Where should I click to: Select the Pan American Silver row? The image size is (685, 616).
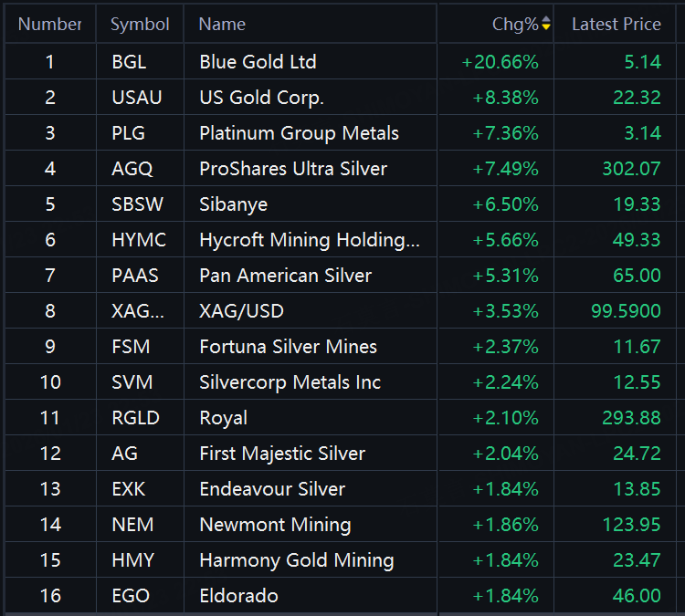(285, 276)
